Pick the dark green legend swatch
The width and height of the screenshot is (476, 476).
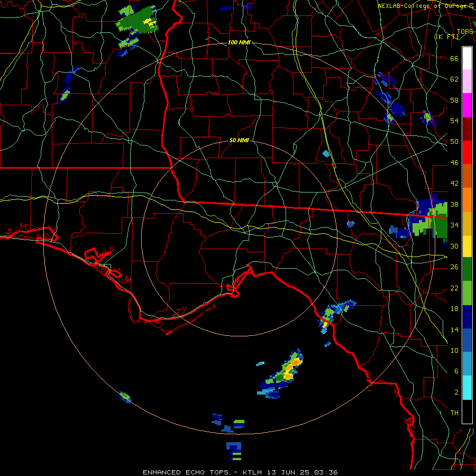[467, 269]
